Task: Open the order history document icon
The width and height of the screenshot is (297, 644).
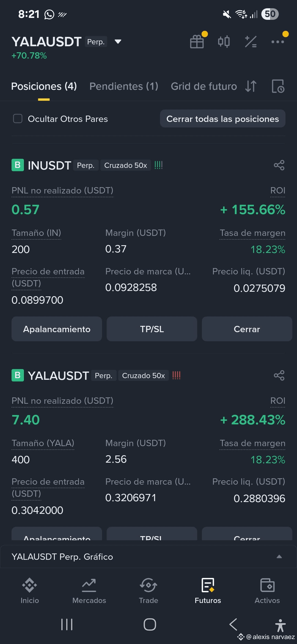Action: [278, 86]
